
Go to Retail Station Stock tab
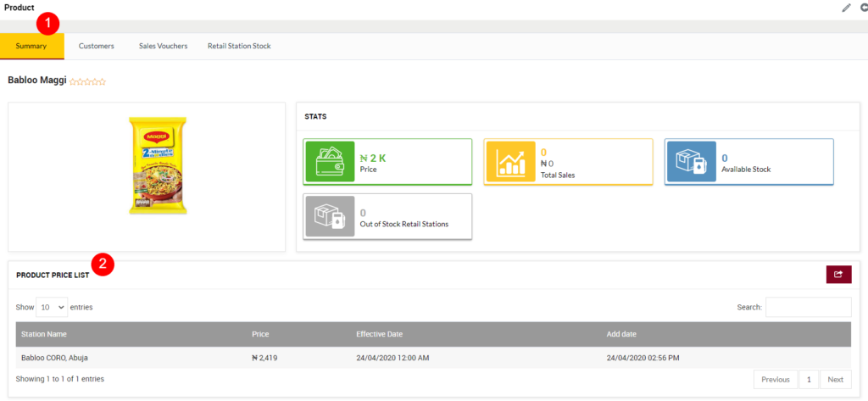(239, 46)
